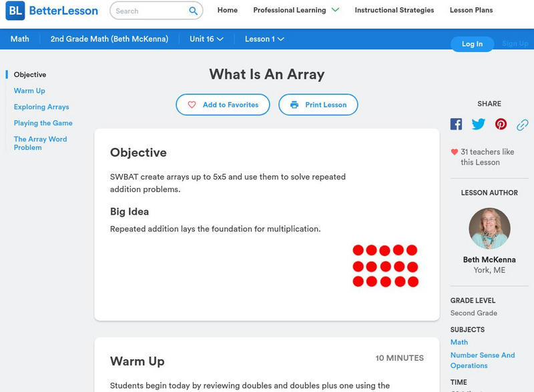
Task: Copy lesson link via chain icon
Action: click(523, 125)
